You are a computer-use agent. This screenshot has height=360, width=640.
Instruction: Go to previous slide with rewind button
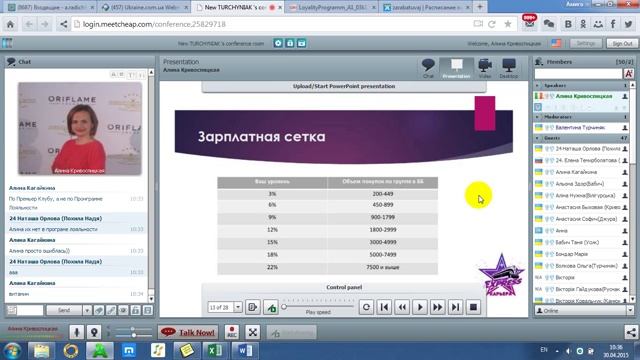[402, 307]
